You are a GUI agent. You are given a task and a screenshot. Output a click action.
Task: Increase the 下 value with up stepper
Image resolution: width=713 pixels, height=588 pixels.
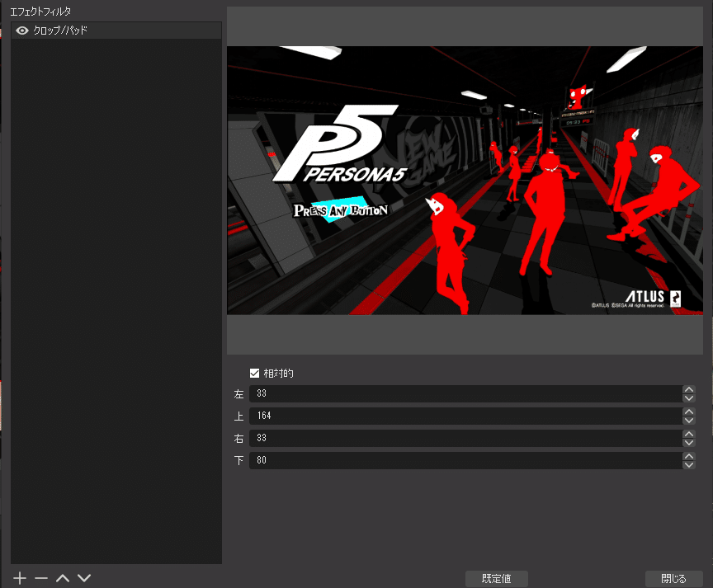pos(689,456)
